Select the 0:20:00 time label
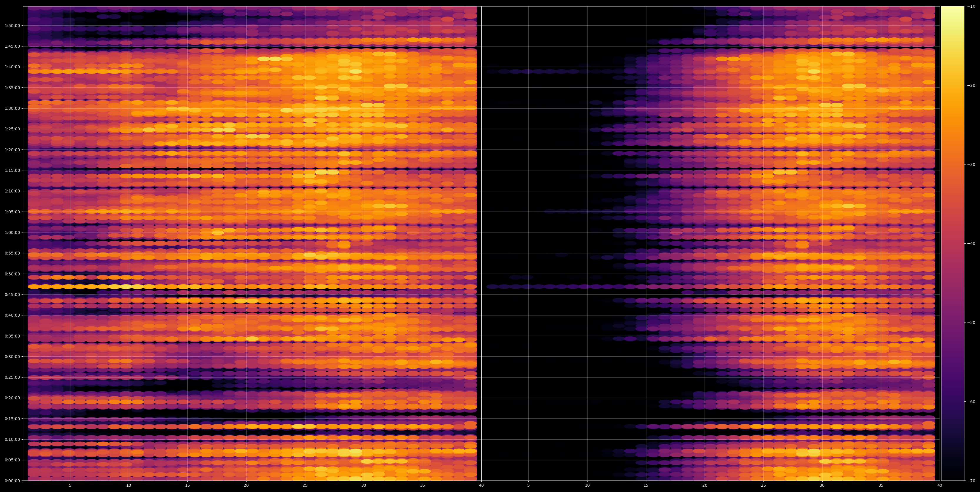Viewport: 980px width, 492px height. click(x=12, y=398)
